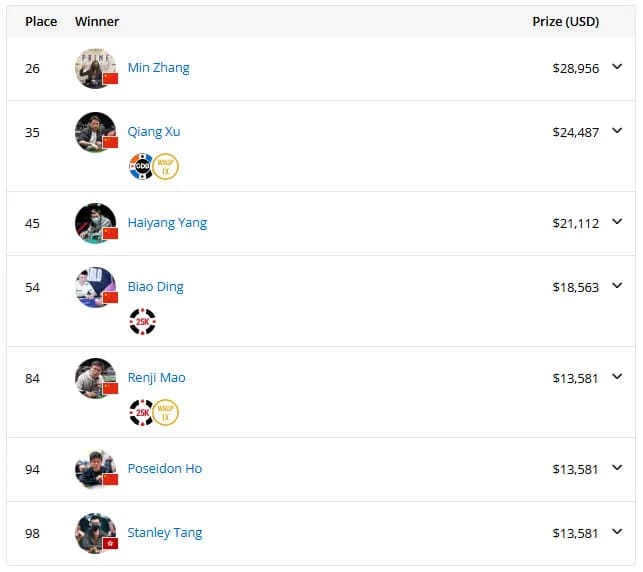Expand Qiang Xu's $24,487 result row
This screenshot has height=572, width=643.
point(617,130)
